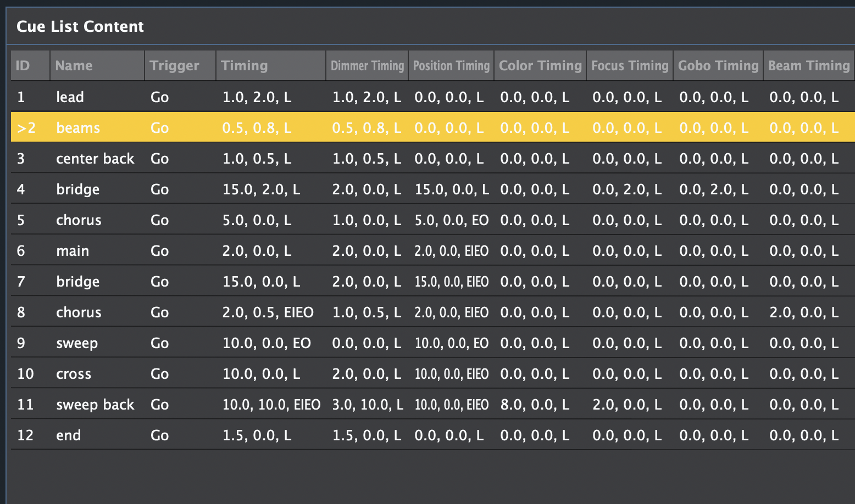855x504 pixels.
Task: Click Focus Timing cell of cue 4 bridge
Action: (627, 189)
